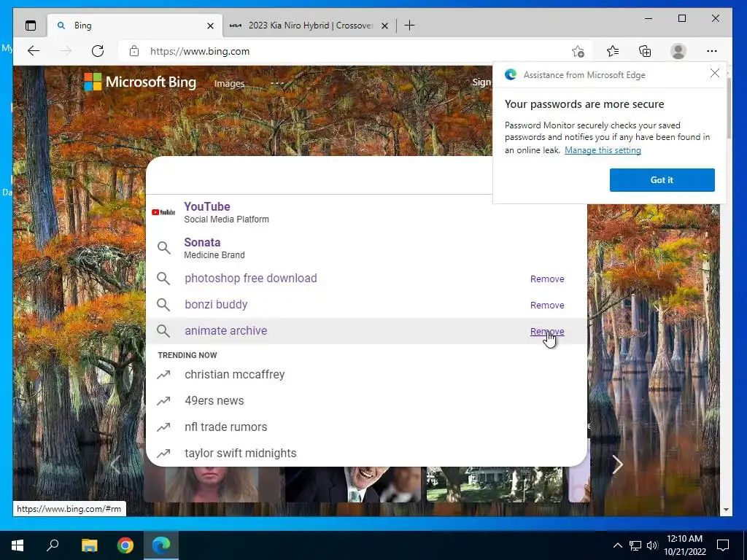Open the volume tray icon
Viewport: 747px width, 560px height.
coord(652,545)
